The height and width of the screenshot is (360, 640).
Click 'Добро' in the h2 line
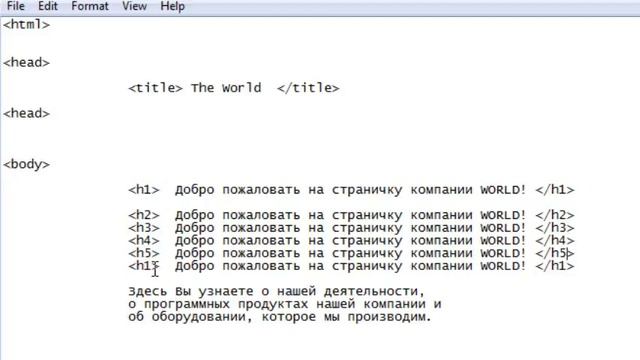[x=195, y=215]
